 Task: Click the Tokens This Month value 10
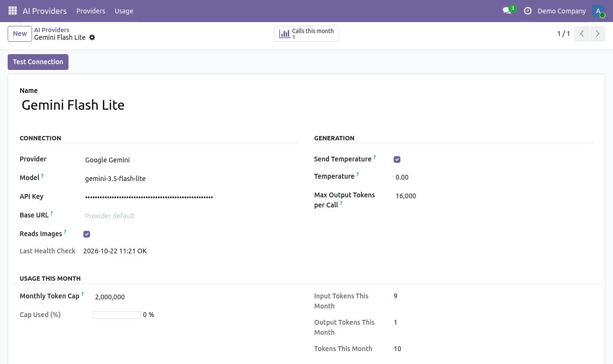pyautogui.click(x=397, y=349)
